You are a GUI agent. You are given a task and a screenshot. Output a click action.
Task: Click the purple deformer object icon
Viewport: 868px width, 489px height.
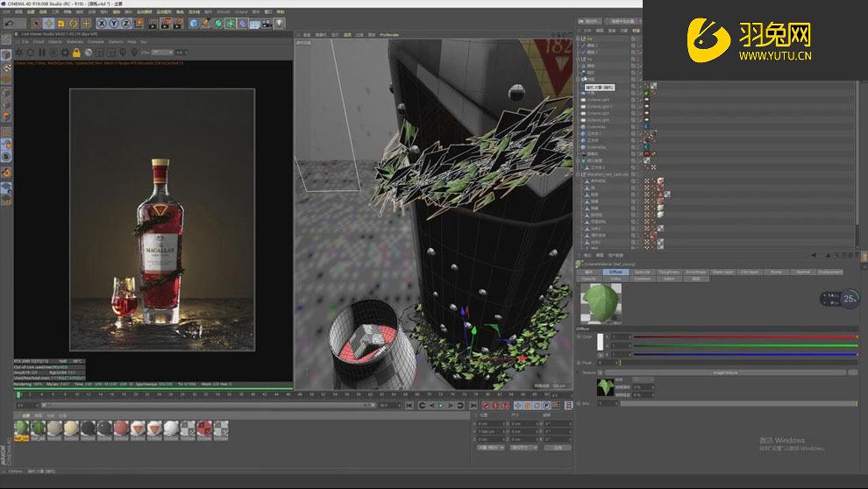click(x=243, y=24)
